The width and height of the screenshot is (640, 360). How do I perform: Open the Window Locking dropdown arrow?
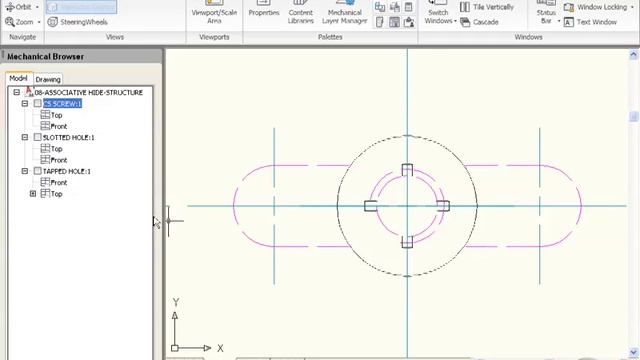click(632, 7)
